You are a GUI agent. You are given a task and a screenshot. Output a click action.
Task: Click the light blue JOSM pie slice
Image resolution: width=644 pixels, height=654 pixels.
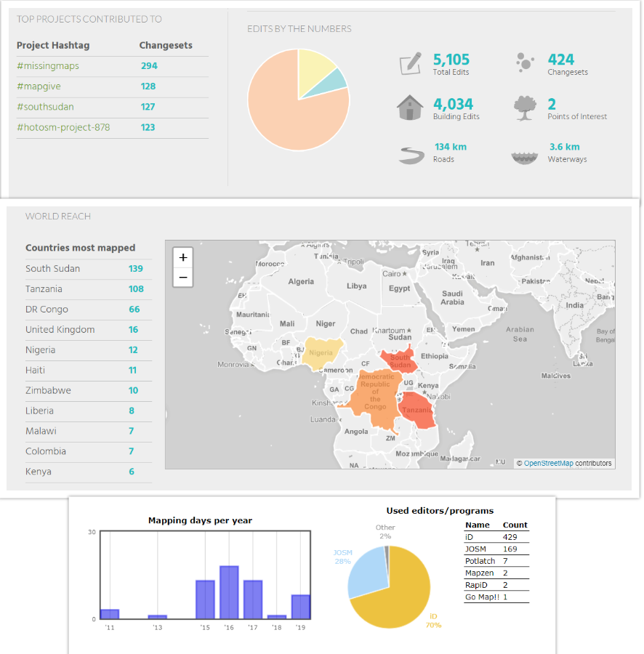365,570
